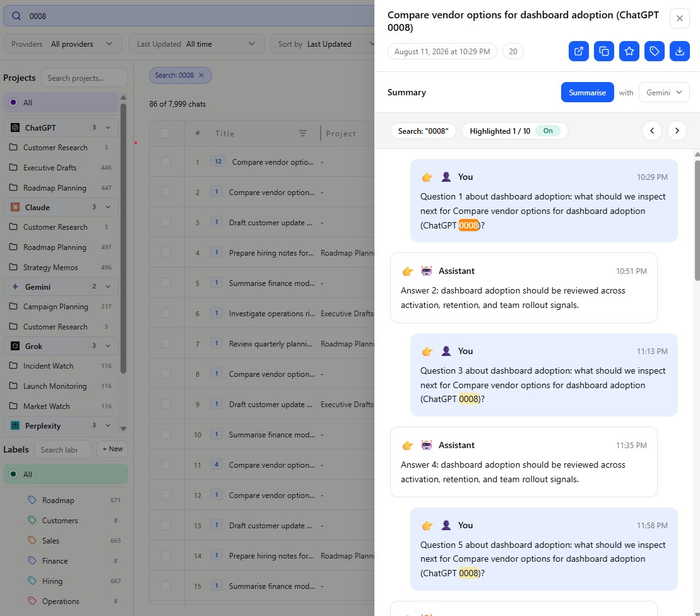Viewport: 700px width, 616px height.
Task: Open row 7 Review quarterly planning chat
Action: (x=271, y=344)
